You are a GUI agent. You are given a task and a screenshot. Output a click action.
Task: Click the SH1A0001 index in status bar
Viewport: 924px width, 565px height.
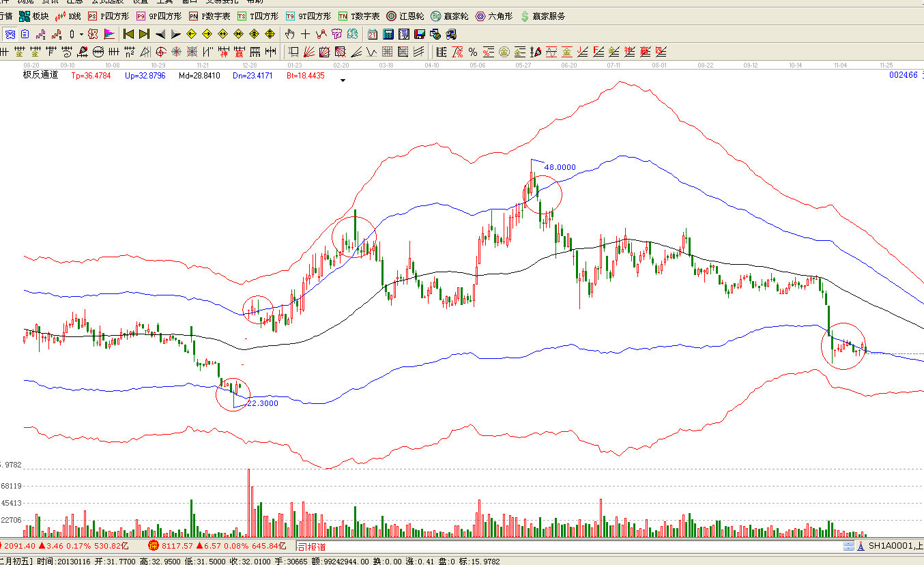point(891,546)
